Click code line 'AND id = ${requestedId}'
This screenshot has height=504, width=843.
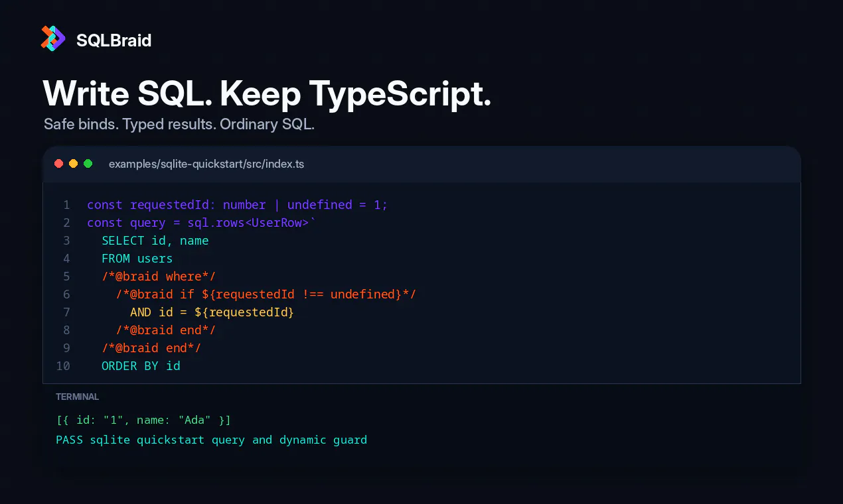click(x=212, y=312)
